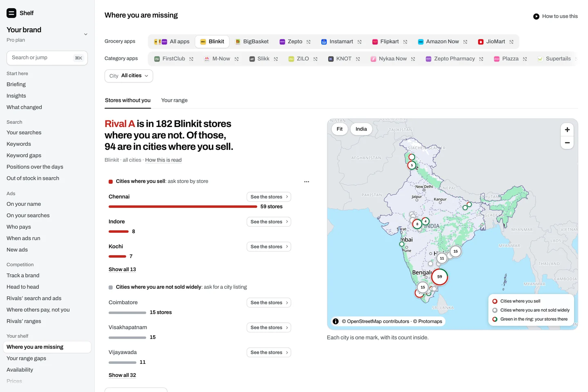588x392 pixels.
Task: Select the All apps filter chip
Action: click(171, 42)
